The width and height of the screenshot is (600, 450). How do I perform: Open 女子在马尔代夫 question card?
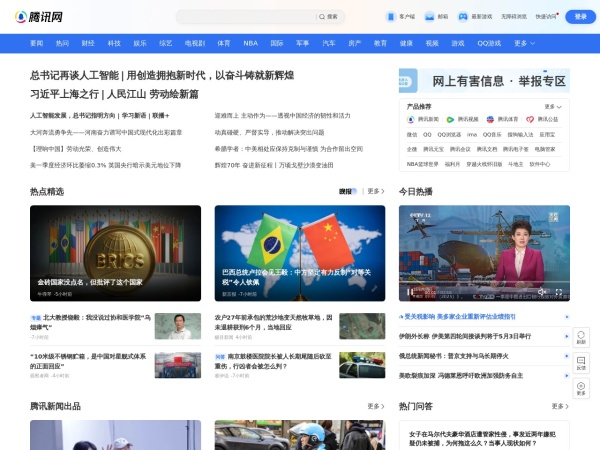pos(482,439)
